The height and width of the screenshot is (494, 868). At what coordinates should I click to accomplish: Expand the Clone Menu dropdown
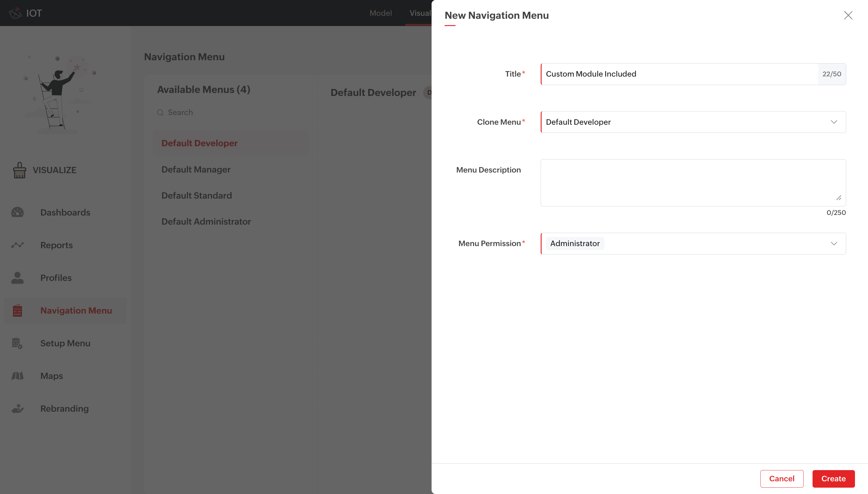point(834,122)
